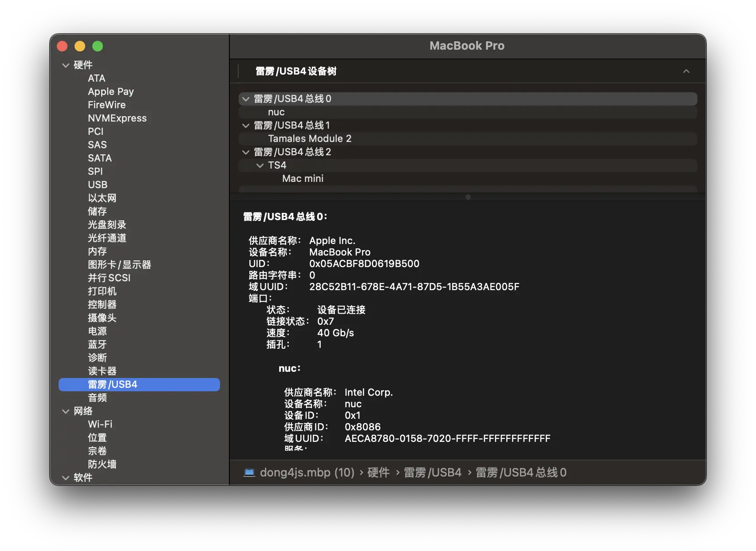Show the 蓝牙 hardware information

[97, 345]
